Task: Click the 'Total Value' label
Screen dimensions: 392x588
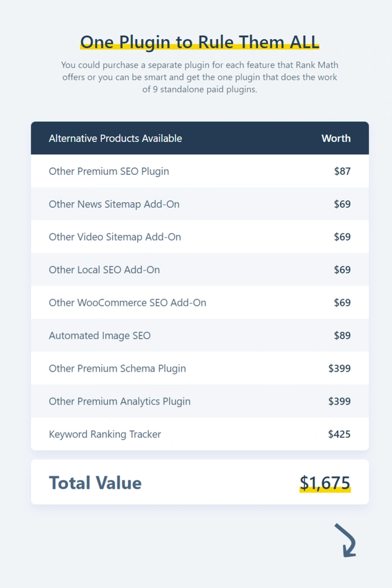Action: tap(95, 483)
